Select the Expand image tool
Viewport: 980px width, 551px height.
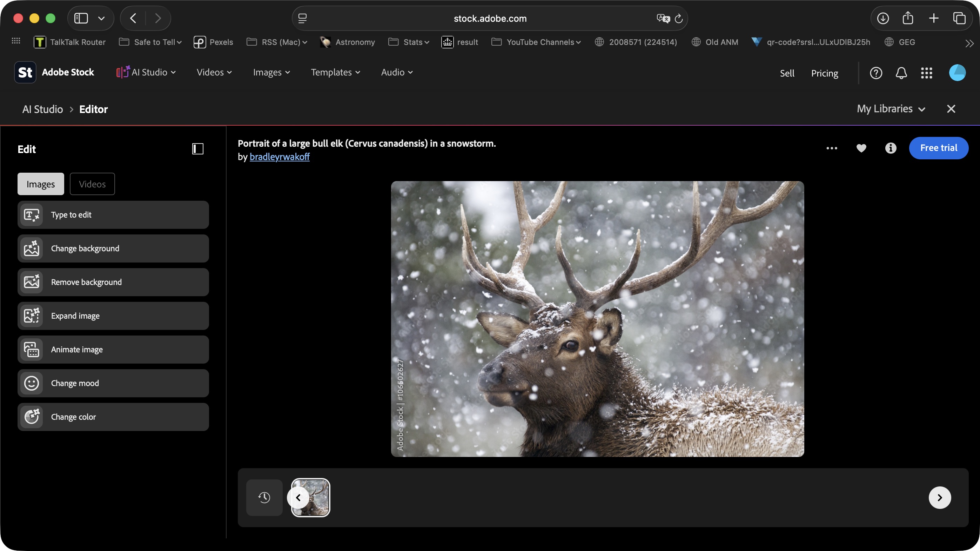[113, 316]
